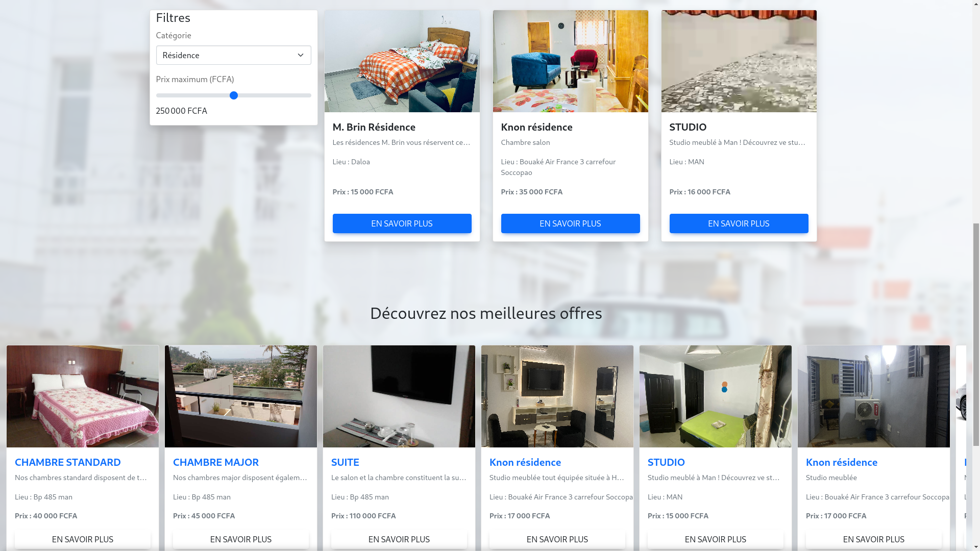The width and height of the screenshot is (980, 551).
Task: Open the Knon résidence blue sofa photo
Action: click(x=570, y=61)
